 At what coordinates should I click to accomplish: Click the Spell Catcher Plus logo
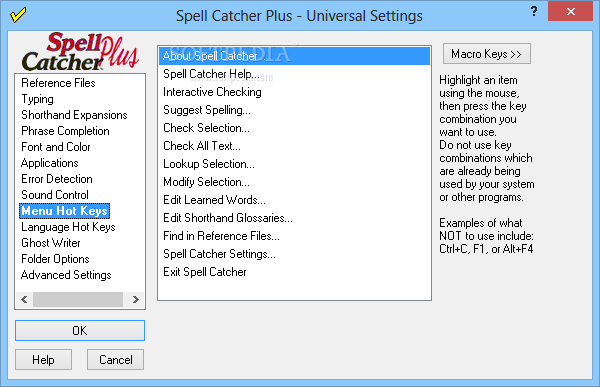point(80,52)
